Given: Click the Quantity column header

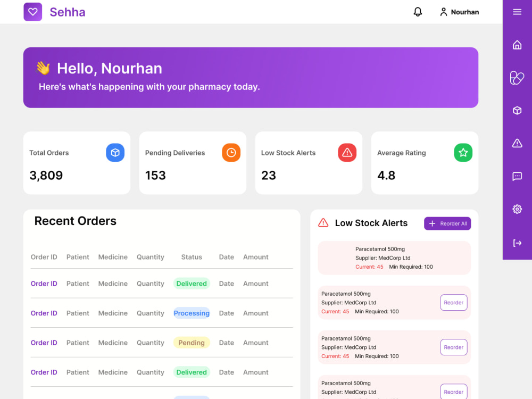Looking at the screenshot, I should (151, 257).
